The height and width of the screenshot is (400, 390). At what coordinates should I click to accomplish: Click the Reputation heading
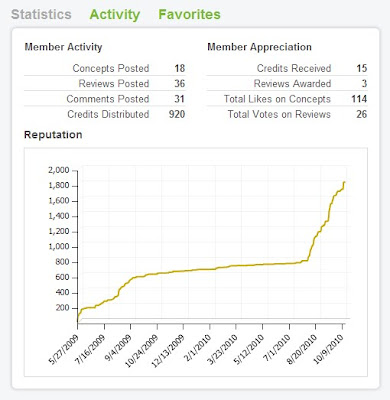[x=53, y=135]
